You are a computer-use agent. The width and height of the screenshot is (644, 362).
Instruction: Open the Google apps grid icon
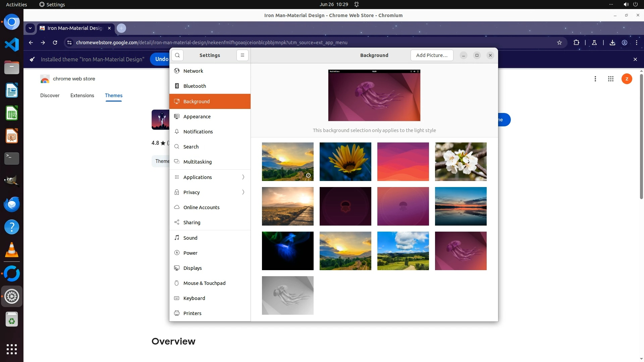point(610,79)
